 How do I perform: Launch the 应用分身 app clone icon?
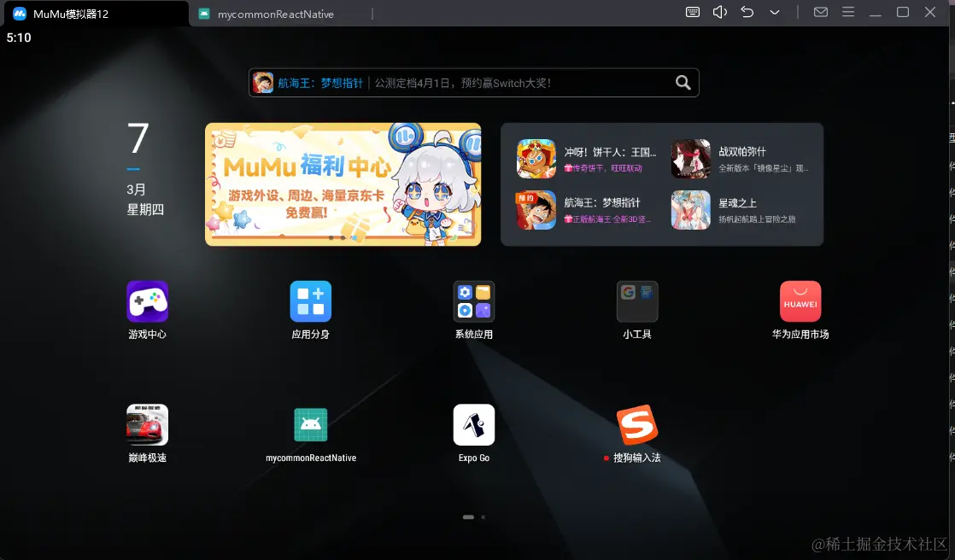[311, 301]
